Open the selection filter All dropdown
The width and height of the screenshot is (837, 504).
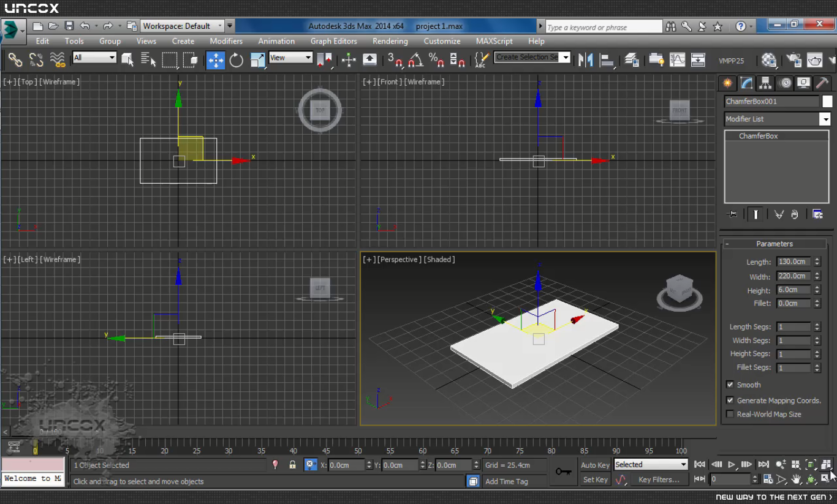coord(94,58)
